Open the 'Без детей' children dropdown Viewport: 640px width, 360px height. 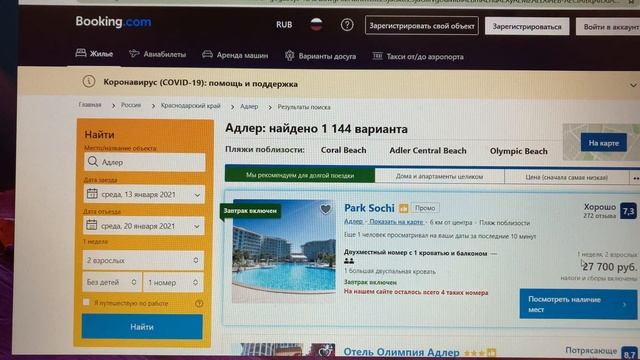(111, 282)
